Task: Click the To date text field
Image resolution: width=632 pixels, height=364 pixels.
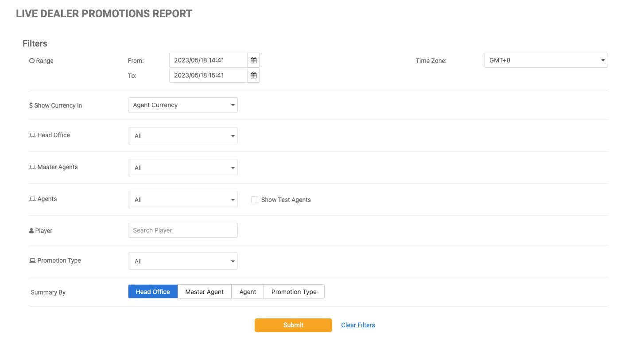Action: pyautogui.click(x=208, y=76)
